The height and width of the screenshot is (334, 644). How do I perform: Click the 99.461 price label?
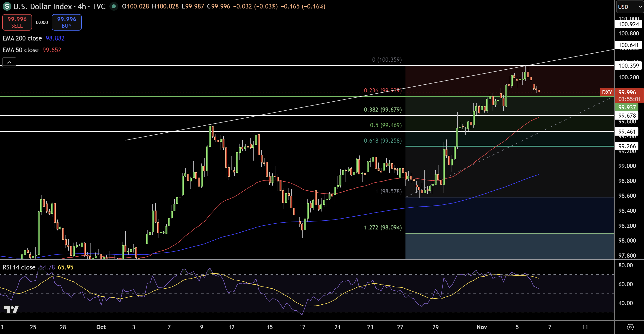627,132
